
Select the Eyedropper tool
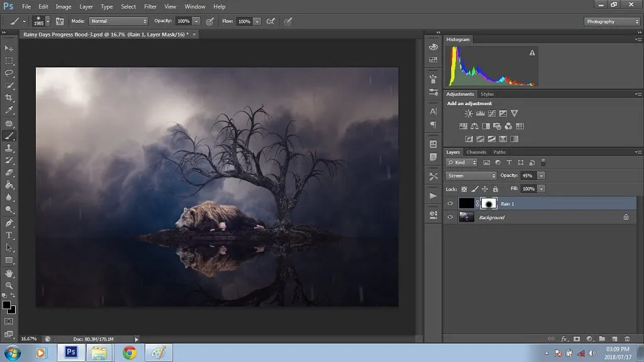coord(9,110)
